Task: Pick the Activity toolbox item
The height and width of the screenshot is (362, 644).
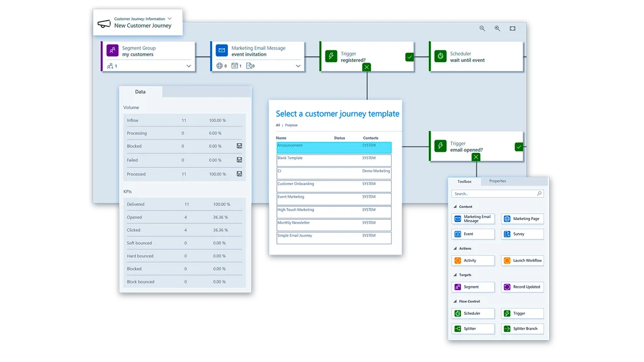Action: 473,260
